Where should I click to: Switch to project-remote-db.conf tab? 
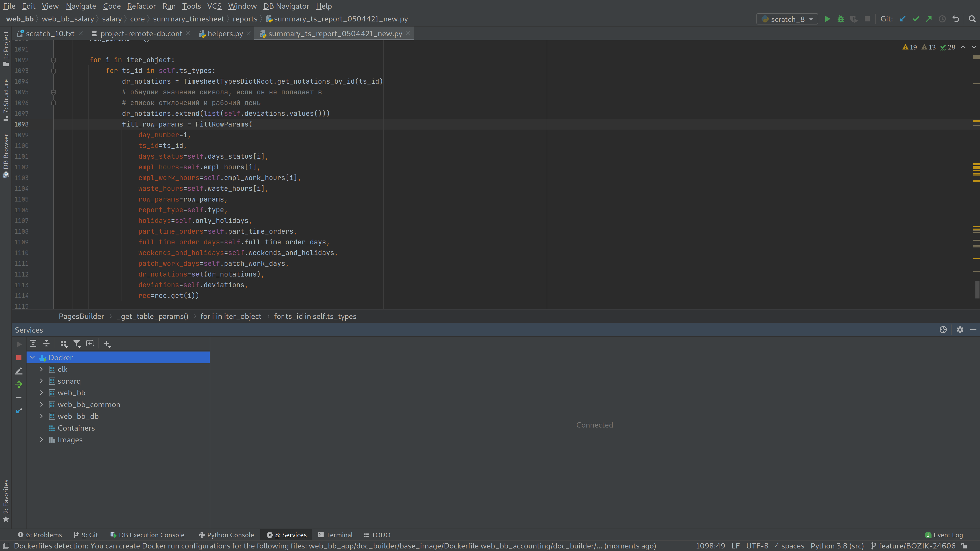141,33
